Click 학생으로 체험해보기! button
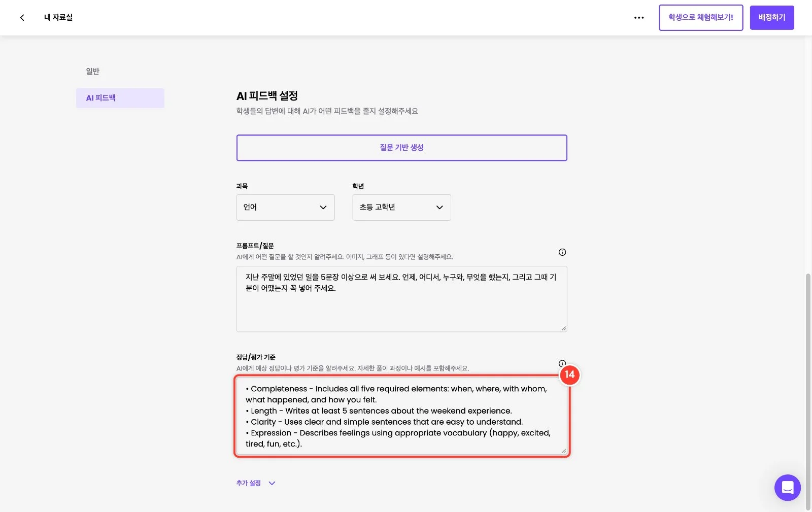This screenshot has height=512, width=812. (701, 18)
